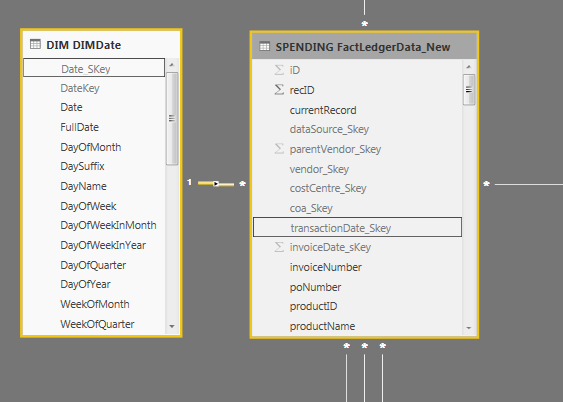Click FactLedgerData_New scrollbar up arrow

(469, 67)
